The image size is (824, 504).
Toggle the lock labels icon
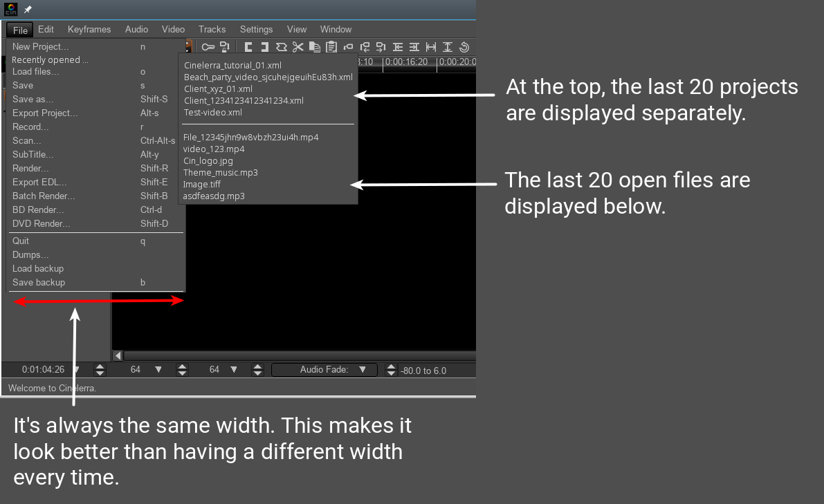[224, 47]
